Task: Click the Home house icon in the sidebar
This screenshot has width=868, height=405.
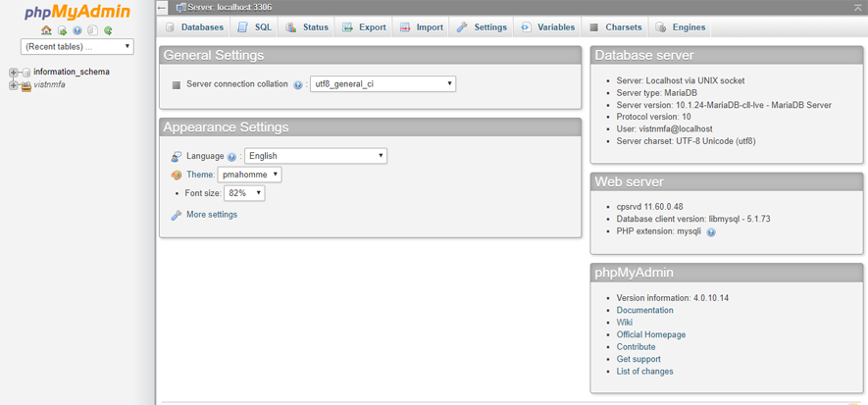Action: tap(46, 30)
